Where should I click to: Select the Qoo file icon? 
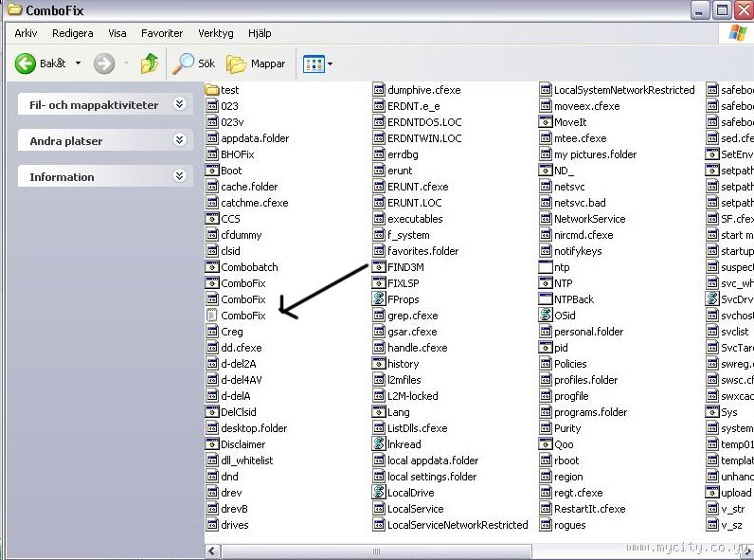(546, 444)
